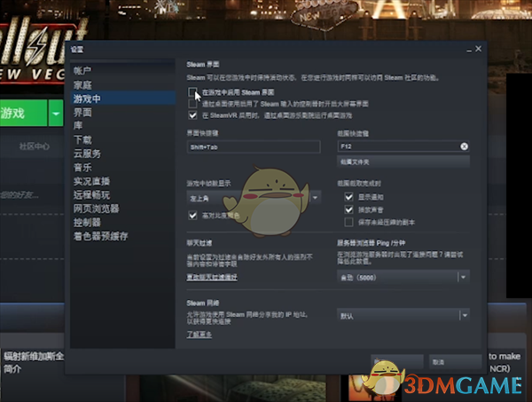Open 云服务 in the sidebar

coord(87,154)
